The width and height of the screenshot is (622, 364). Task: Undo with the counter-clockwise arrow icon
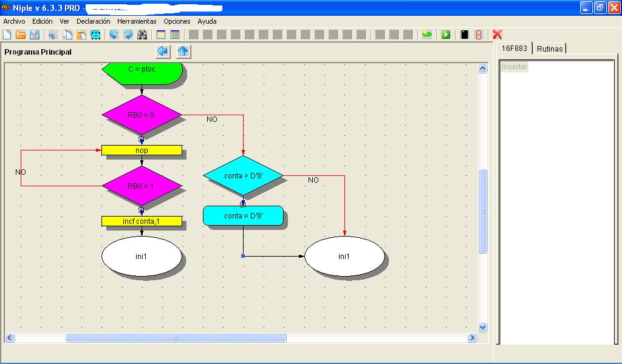114,35
